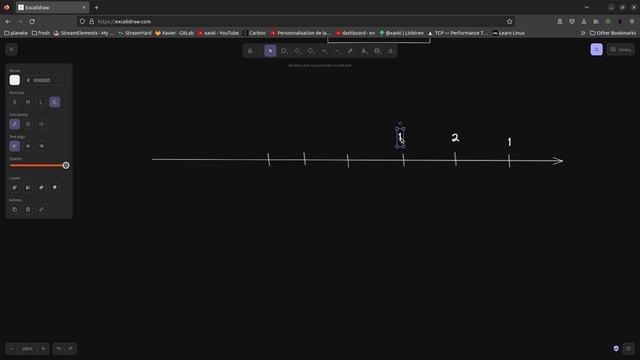Open a new browser tab

[x=96, y=7]
